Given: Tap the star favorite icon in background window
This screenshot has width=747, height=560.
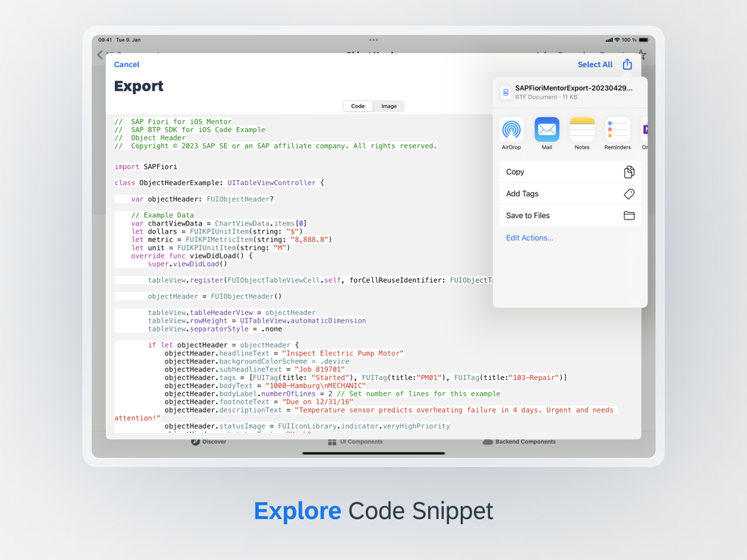Looking at the screenshot, I should (x=642, y=55).
